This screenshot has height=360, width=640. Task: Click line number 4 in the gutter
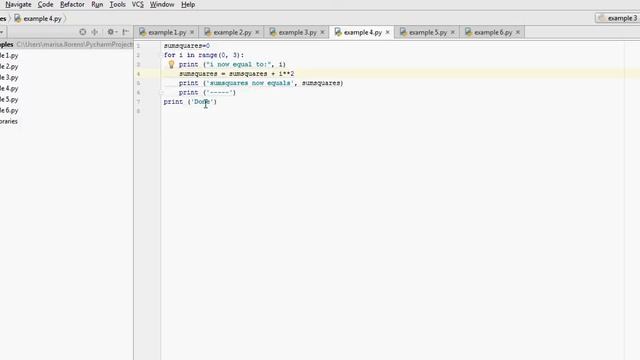pyautogui.click(x=138, y=74)
